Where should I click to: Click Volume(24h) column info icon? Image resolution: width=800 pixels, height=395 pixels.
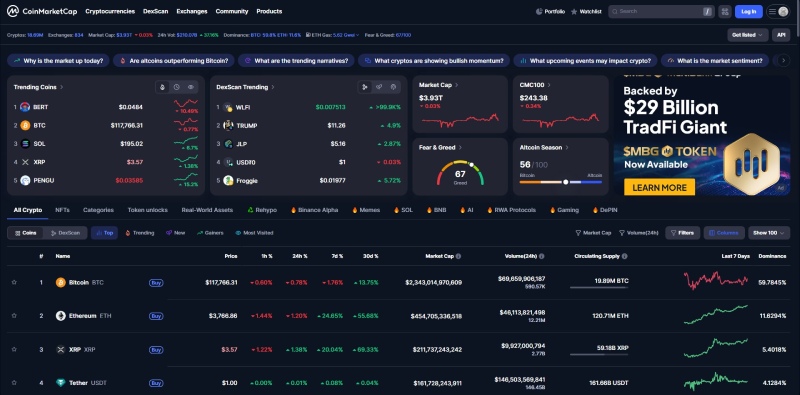pyautogui.click(x=541, y=256)
